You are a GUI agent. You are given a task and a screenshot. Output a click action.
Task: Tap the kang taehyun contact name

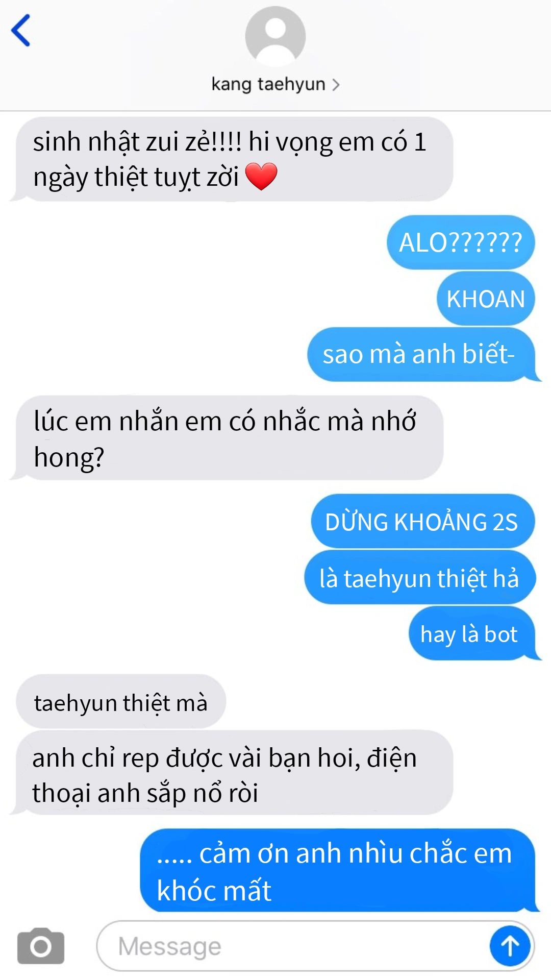point(268,84)
